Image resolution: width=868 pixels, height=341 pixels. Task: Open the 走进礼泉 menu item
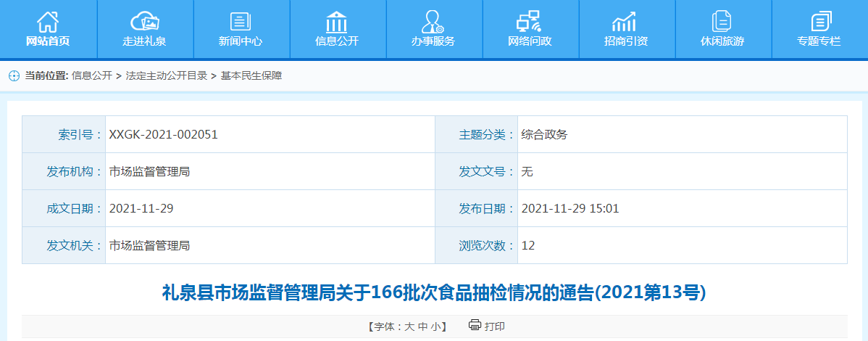[x=144, y=41]
